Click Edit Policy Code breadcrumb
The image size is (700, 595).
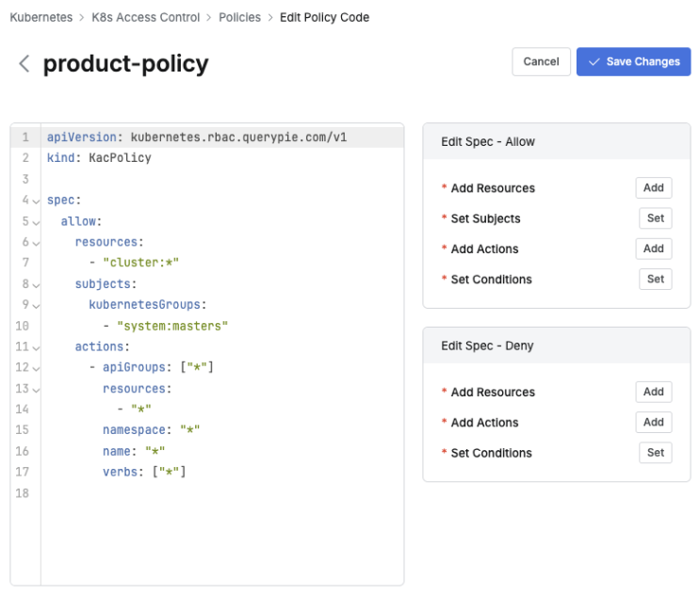324,17
